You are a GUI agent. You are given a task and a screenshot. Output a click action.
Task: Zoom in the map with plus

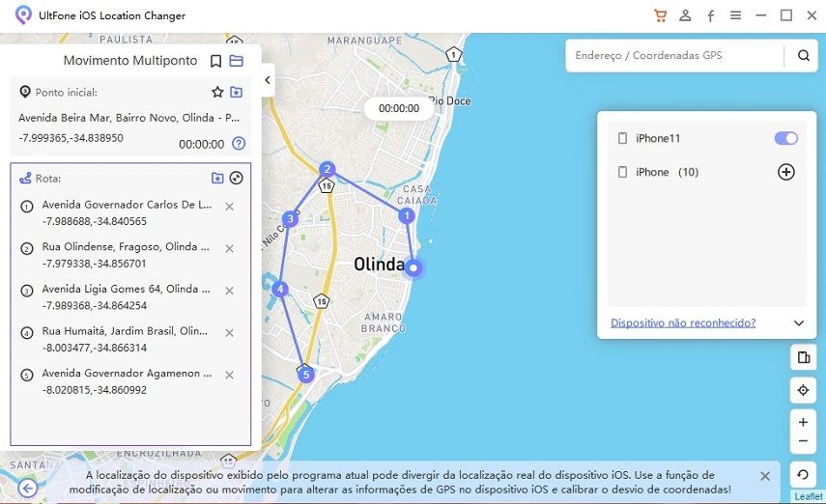tap(804, 422)
